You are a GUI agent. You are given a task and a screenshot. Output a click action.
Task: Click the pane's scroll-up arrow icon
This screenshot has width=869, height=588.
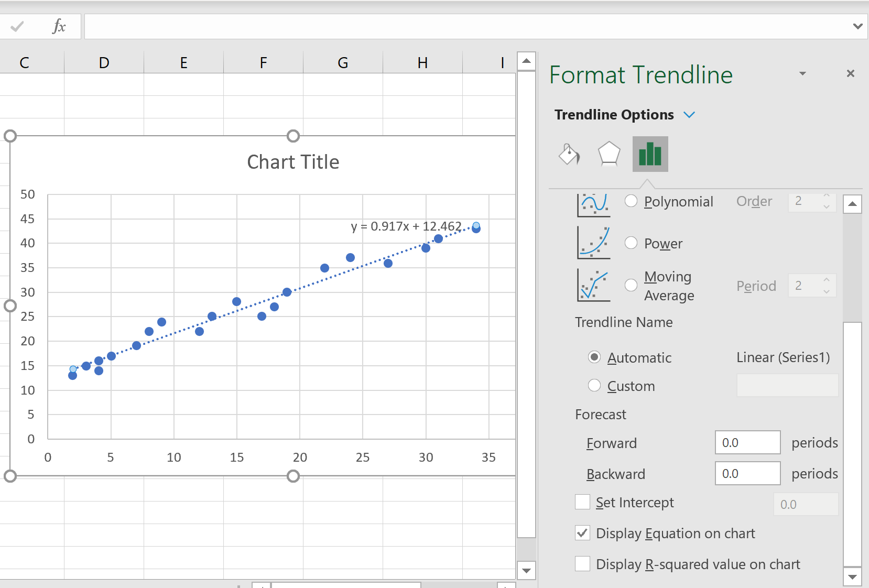coord(853,203)
